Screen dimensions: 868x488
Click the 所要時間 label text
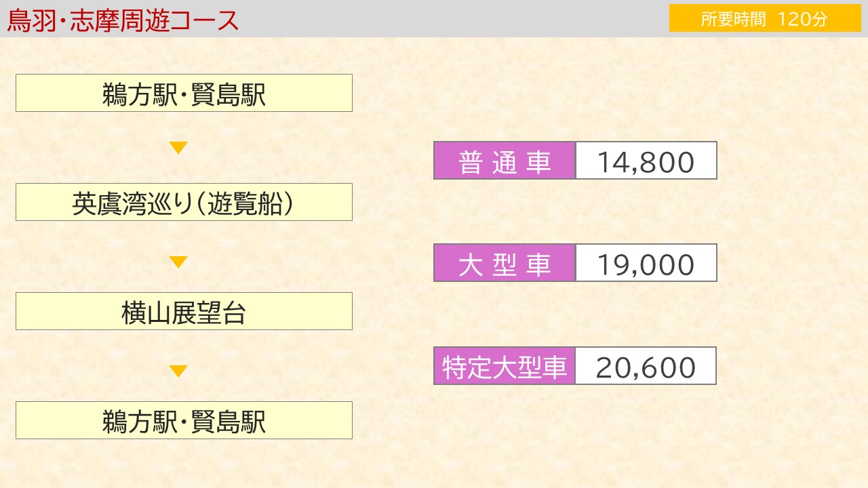(733, 19)
